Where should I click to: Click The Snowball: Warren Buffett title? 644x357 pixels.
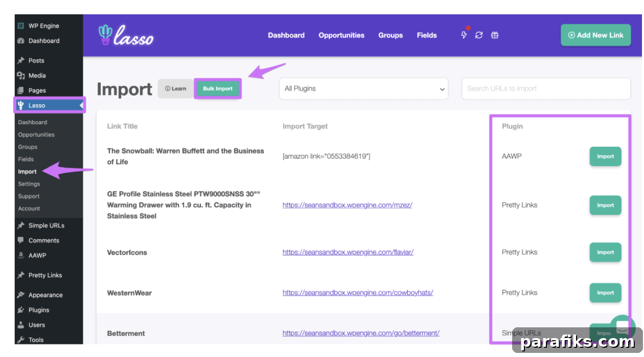click(x=186, y=157)
